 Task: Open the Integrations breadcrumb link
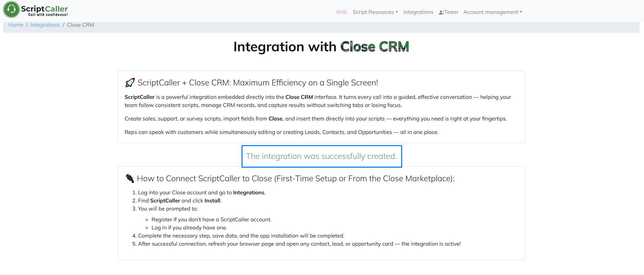45,25
